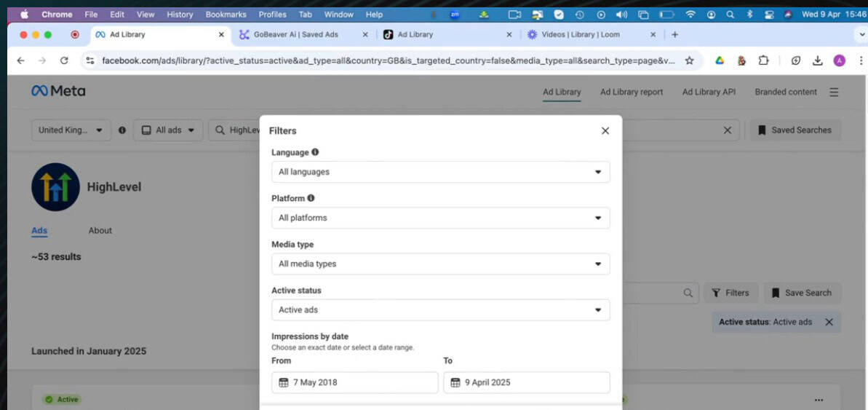
Task: Click the HighLevel page logo
Action: coord(55,186)
